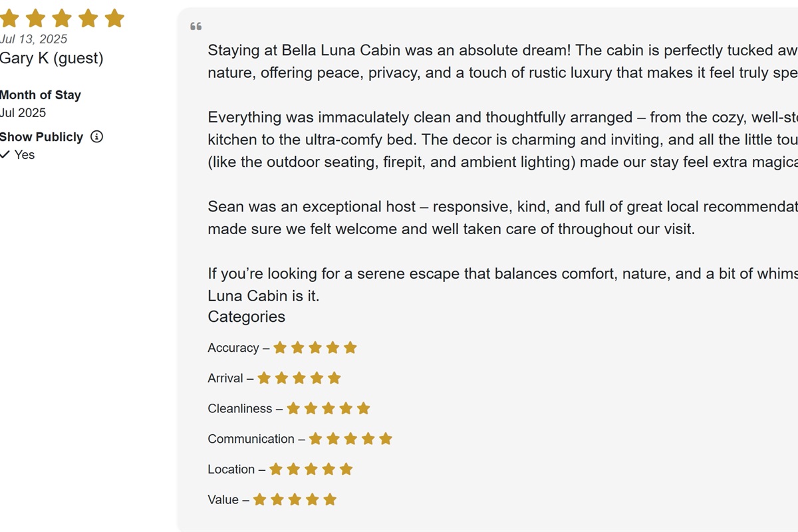Click the fifth star in Communication row
Viewport: 798px width, 532px height.
pos(386,439)
